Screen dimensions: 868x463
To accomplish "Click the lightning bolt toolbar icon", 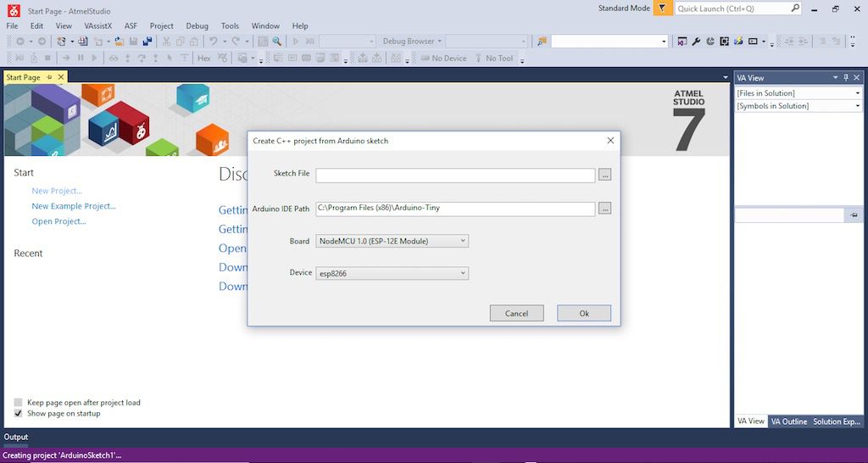I will click(x=738, y=42).
